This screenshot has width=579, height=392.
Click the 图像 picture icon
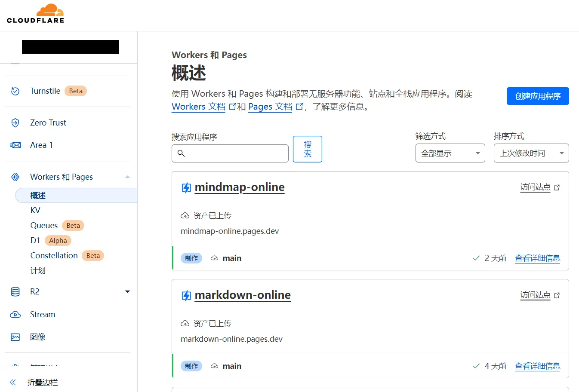pyautogui.click(x=15, y=337)
